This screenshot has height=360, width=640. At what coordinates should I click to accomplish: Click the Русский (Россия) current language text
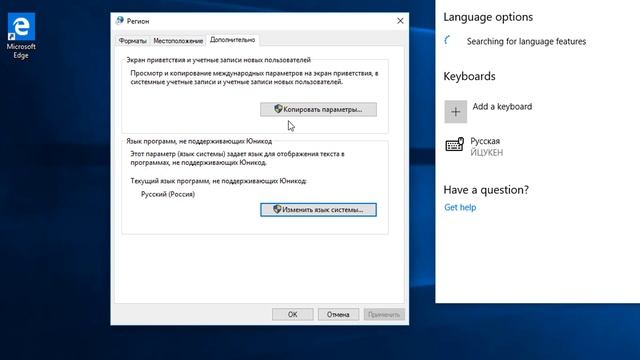[168, 194]
